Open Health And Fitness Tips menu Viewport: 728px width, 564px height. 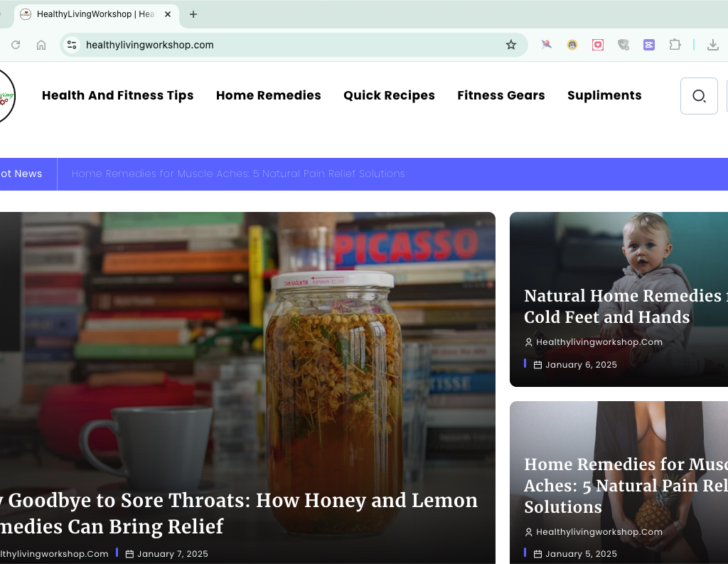click(117, 95)
